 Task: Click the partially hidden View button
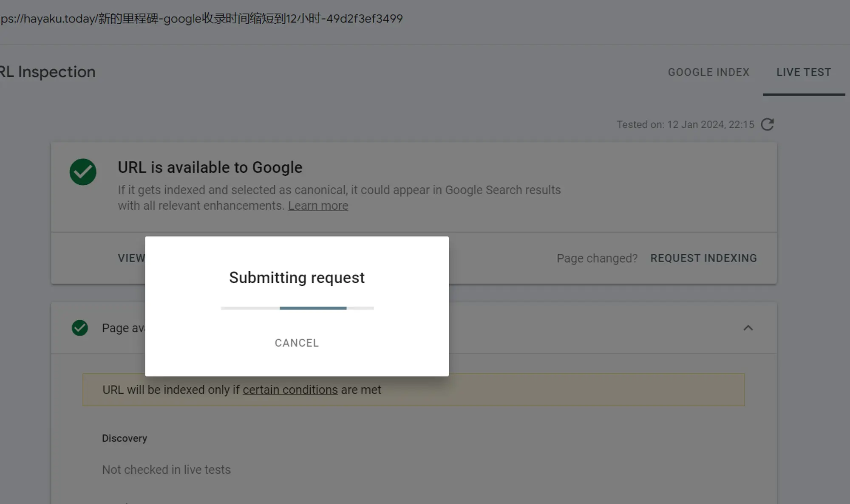[x=131, y=258]
